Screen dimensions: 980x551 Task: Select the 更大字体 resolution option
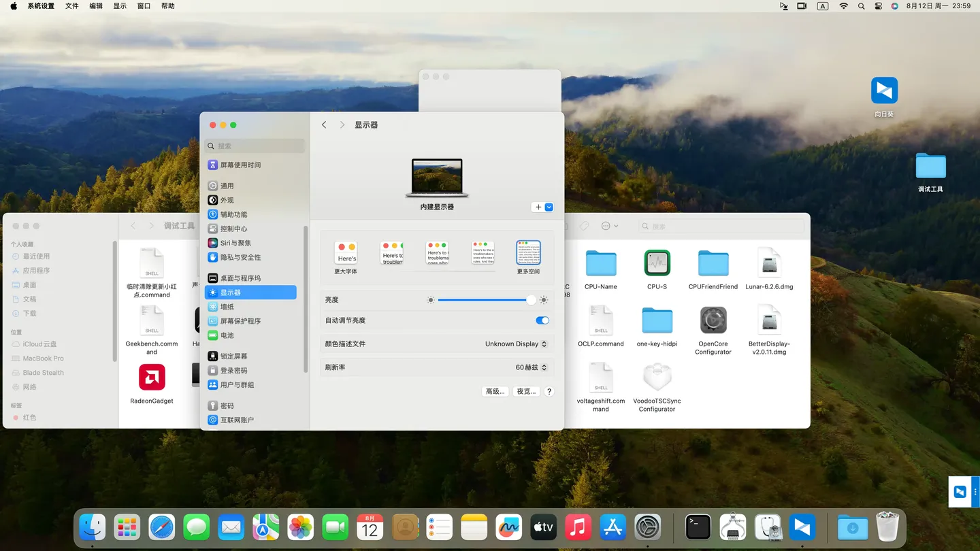(346, 254)
